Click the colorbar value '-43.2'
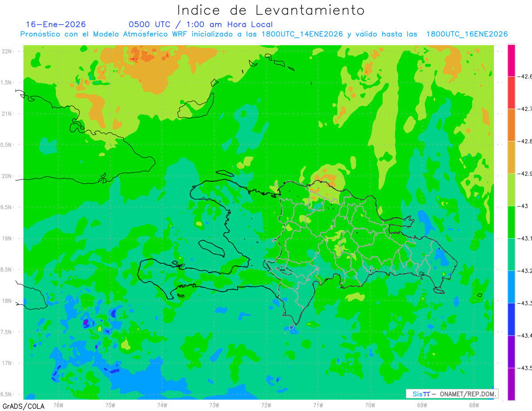The height and width of the screenshot is (411, 532). (x=525, y=271)
